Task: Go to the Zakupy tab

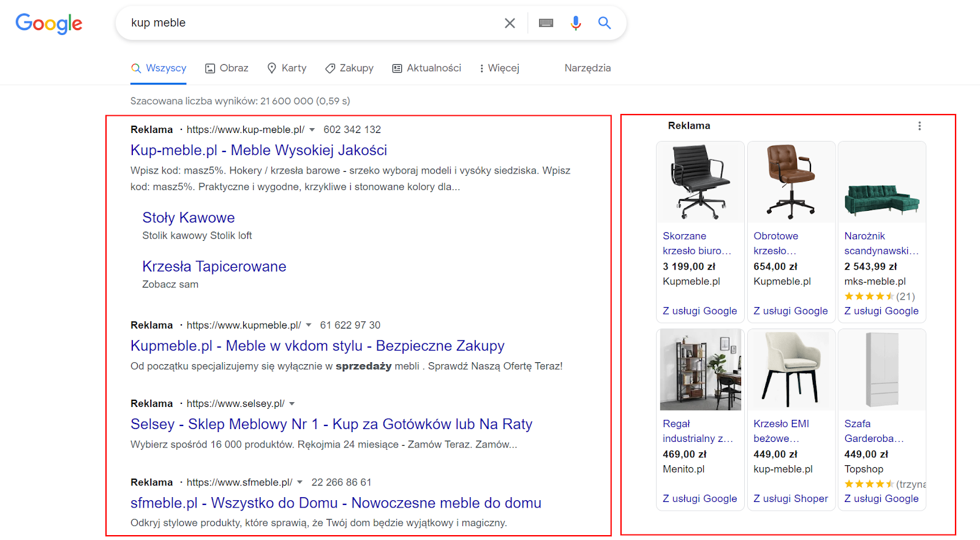Action: coord(349,68)
